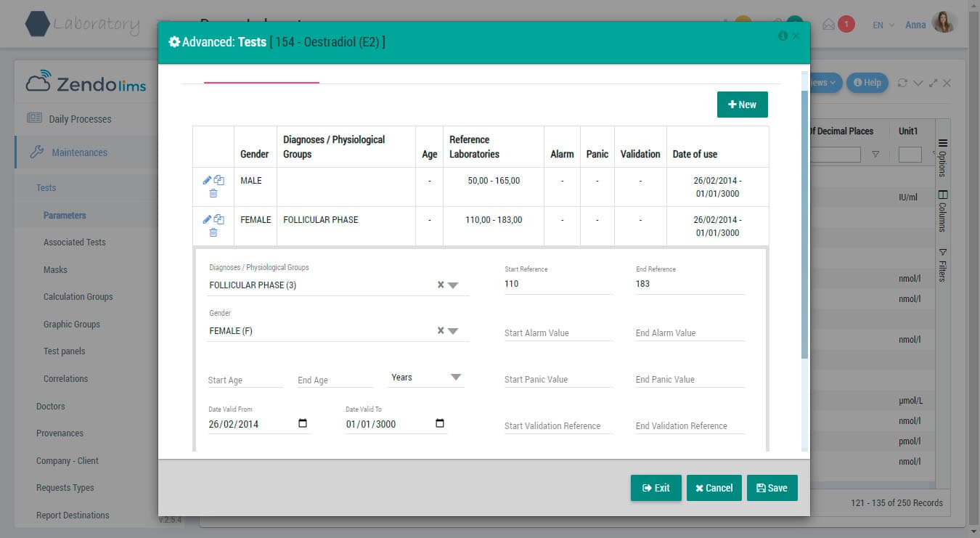This screenshot has height=538, width=980.
Task: Expand Diagnoses / Physiological Groups dropdown
Action: click(x=453, y=285)
